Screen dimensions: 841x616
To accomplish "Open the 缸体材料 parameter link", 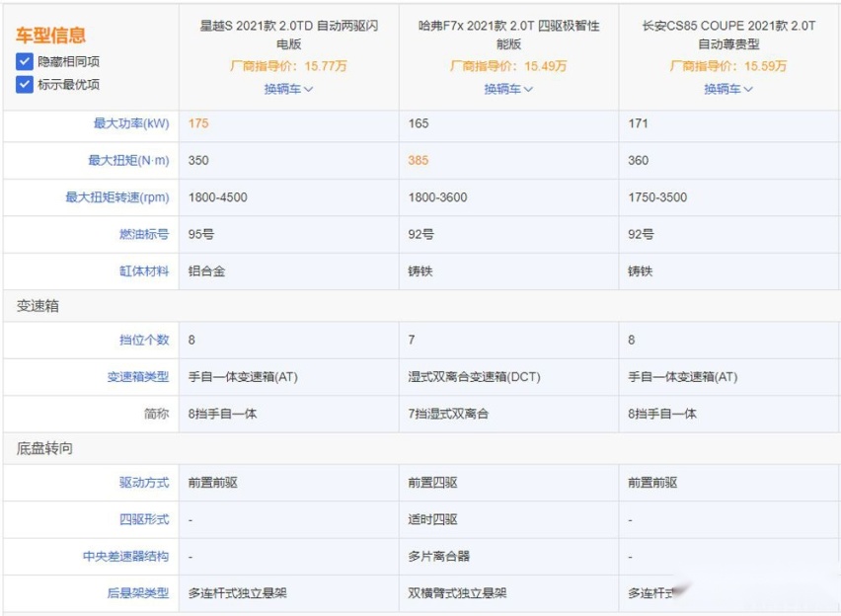I will tap(144, 270).
